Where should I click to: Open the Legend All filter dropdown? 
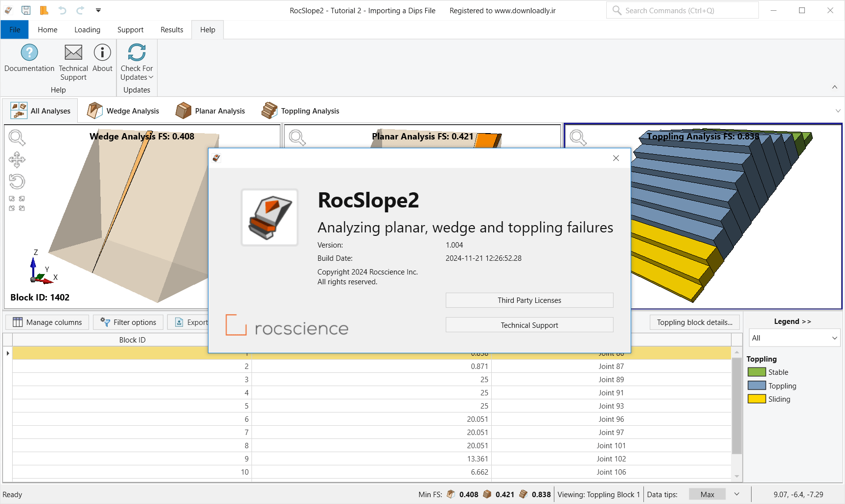(x=794, y=338)
